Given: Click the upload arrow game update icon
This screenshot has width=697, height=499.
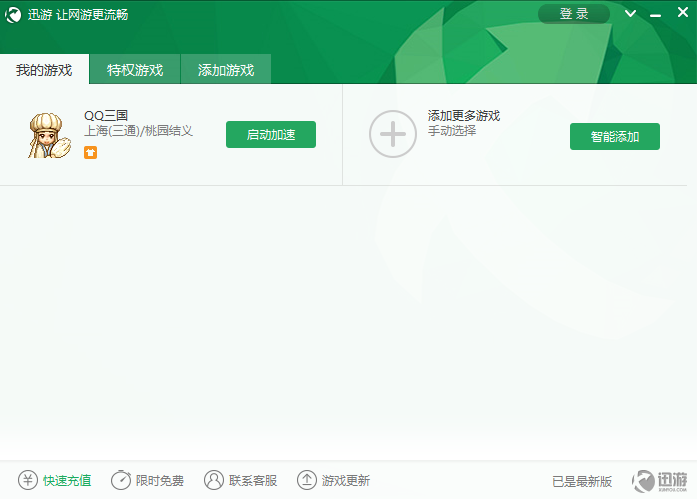Looking at the screenshot, I should pyautogui.click(x=307, y=480).
